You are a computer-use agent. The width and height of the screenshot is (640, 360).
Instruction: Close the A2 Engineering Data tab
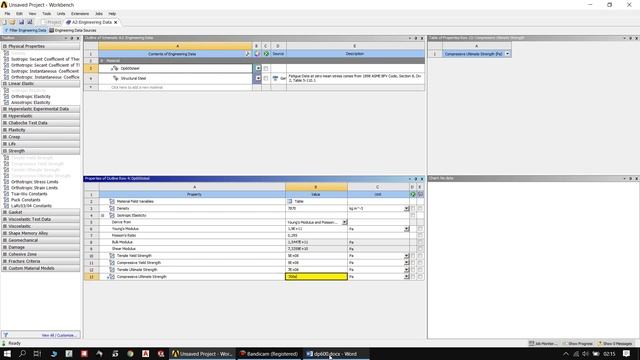(116, 22)
